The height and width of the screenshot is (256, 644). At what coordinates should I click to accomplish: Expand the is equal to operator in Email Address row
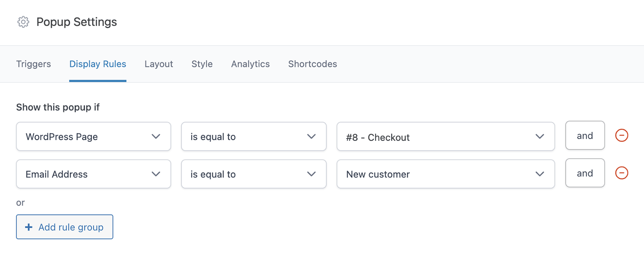tap(254, 174)
